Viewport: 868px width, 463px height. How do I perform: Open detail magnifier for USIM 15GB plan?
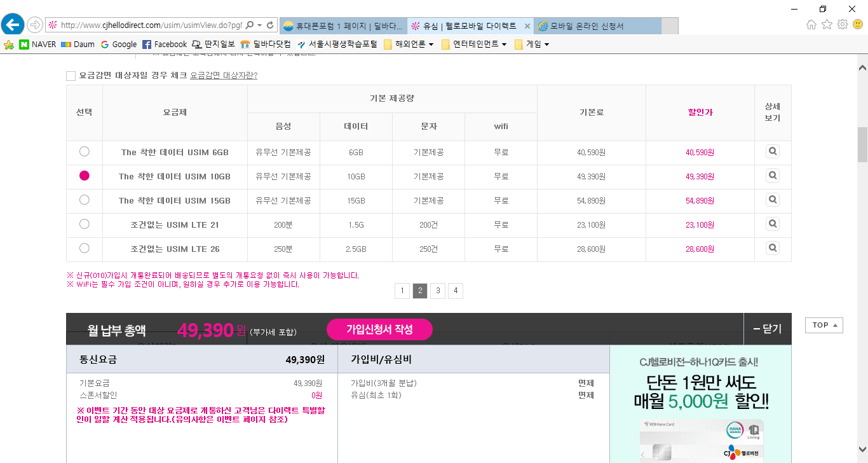click(772, 200)
